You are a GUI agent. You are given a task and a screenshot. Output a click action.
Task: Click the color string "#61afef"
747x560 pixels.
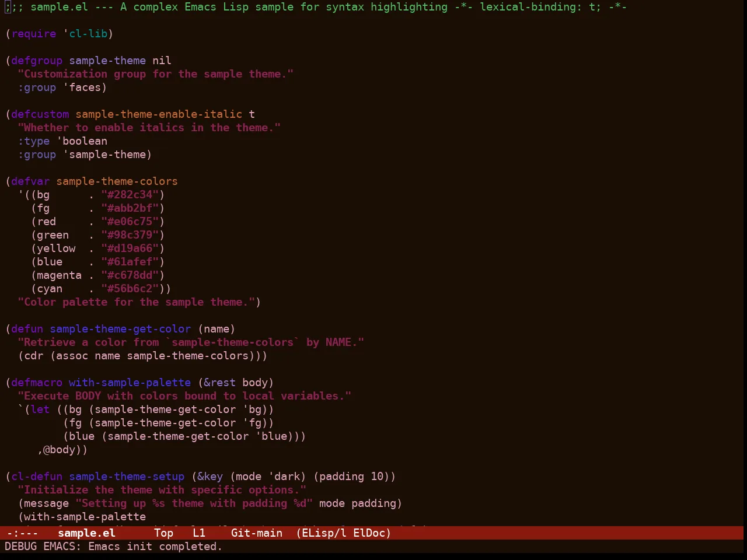[130, 262]
